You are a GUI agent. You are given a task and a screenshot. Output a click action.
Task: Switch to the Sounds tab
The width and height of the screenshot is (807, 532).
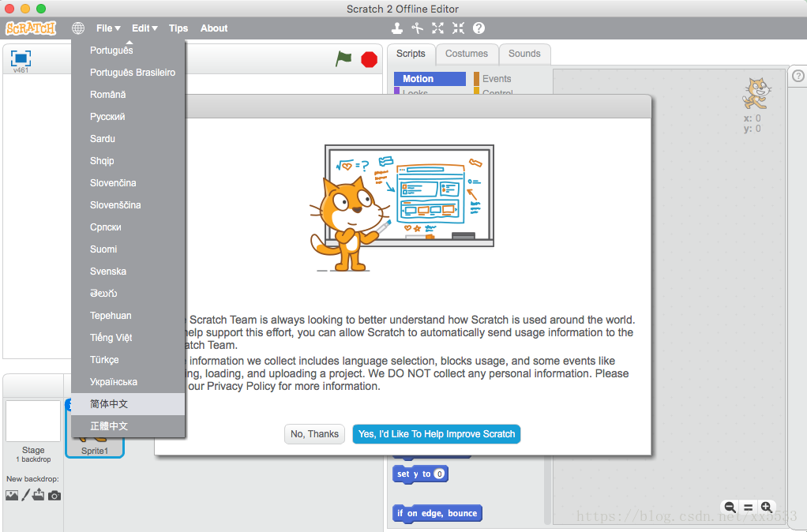pos(524,54)
